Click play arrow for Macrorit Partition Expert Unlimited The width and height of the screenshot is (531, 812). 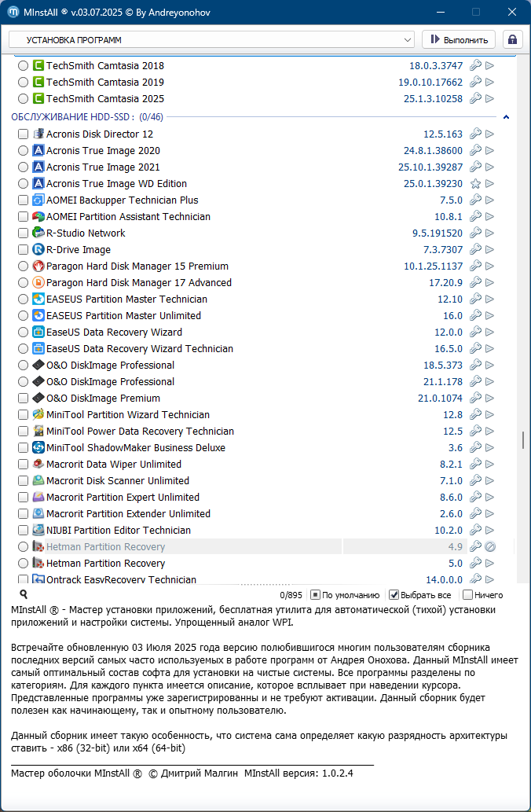click(x=489, y=497)
